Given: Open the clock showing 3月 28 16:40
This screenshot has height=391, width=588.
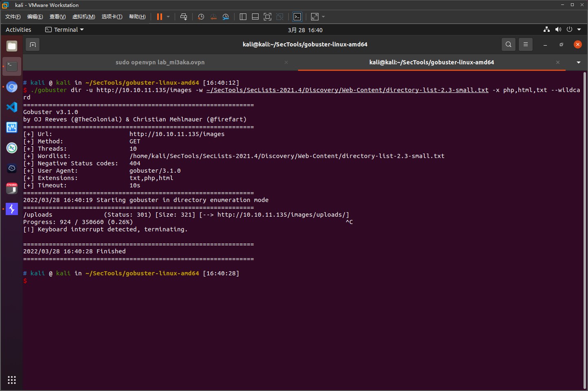Looking at the screenshot, I should tap(305, 30).
